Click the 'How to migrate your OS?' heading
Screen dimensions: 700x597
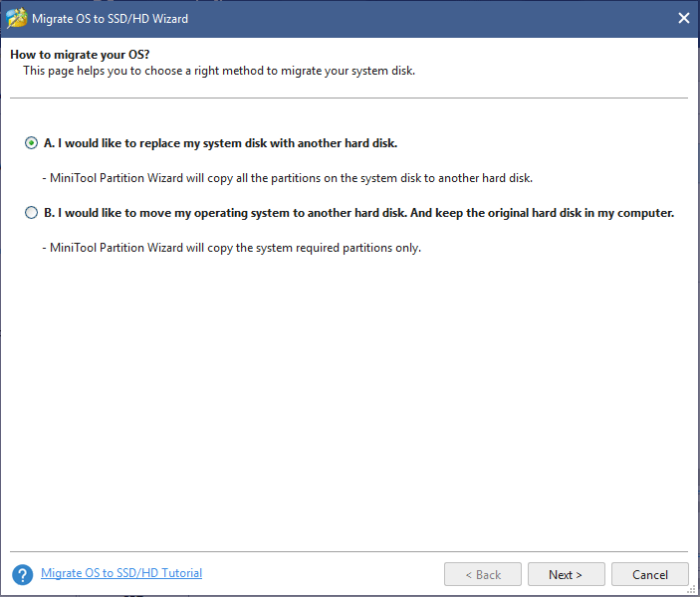point(80,55)
